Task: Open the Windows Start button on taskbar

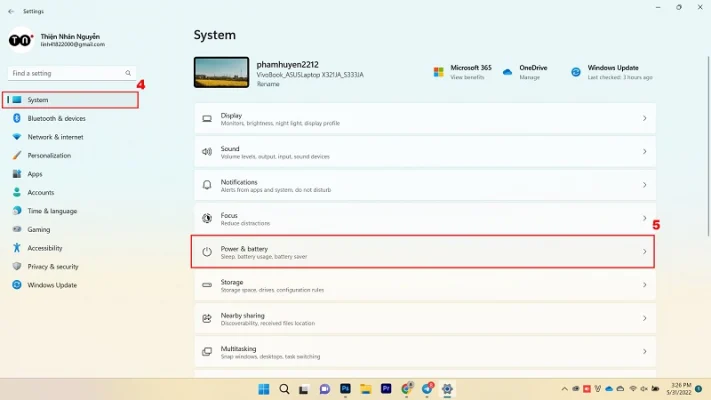Action: pos(264,388)
